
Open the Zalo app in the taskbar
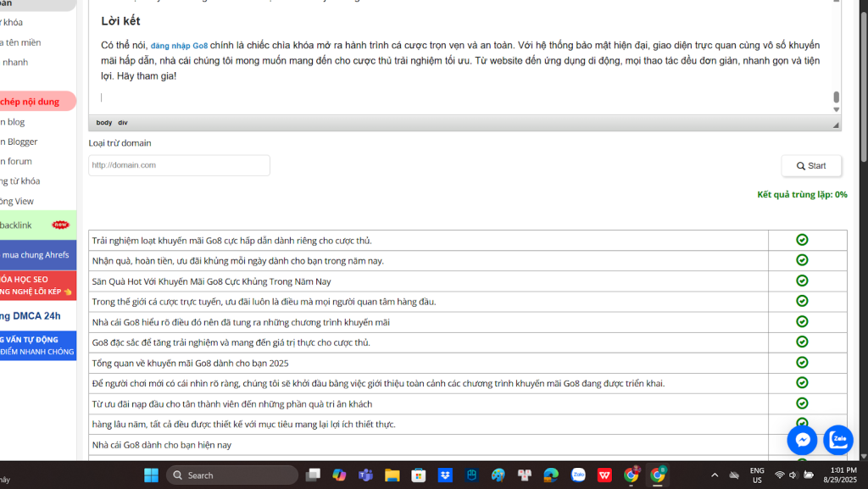coord(577,475)
